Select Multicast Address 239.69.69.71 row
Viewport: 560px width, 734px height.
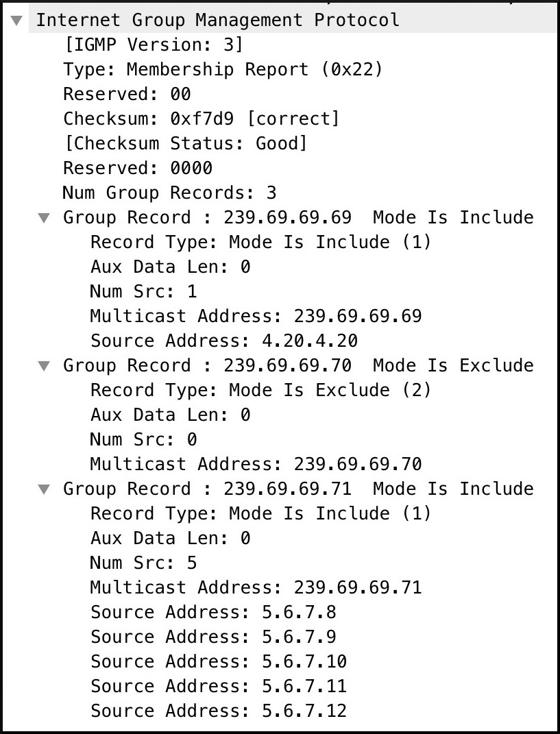click(x=256, y=588)
